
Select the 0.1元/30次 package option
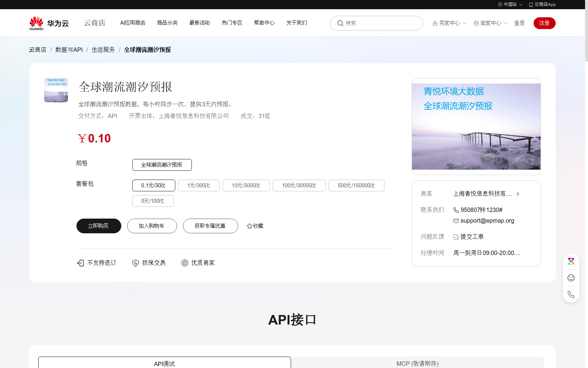click(153, 185)
